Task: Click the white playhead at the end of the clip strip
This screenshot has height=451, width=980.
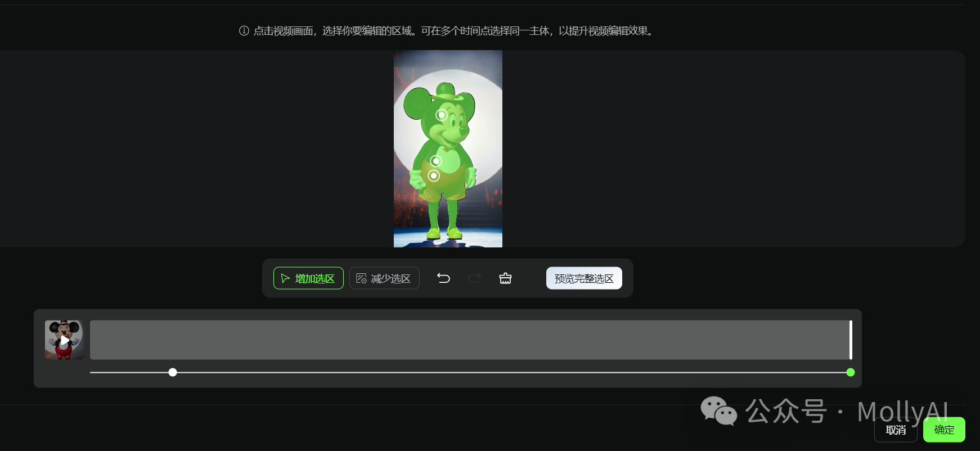Action: tap(851, 340)
